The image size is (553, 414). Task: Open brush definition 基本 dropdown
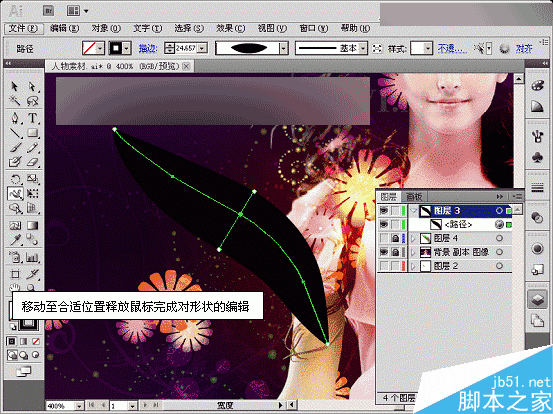pos(363,48)
